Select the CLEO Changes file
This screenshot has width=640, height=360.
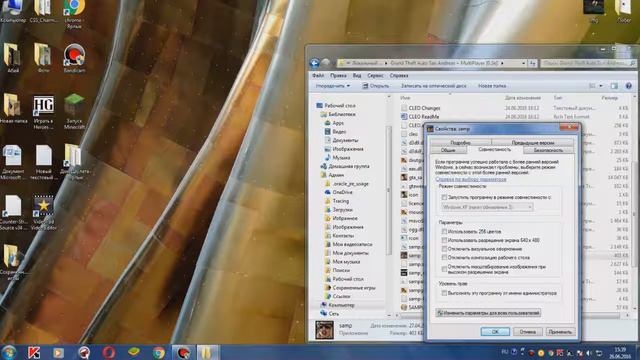[421, 108]
